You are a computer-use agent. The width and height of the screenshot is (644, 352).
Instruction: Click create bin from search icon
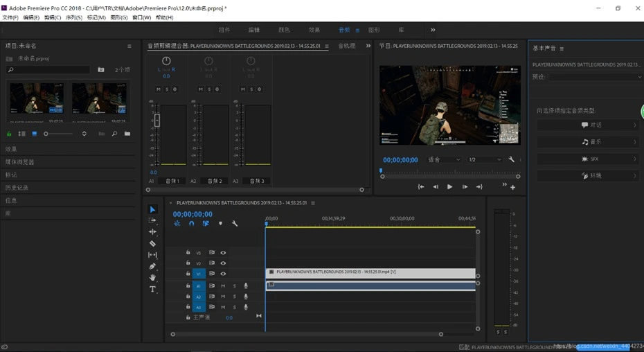100,69
